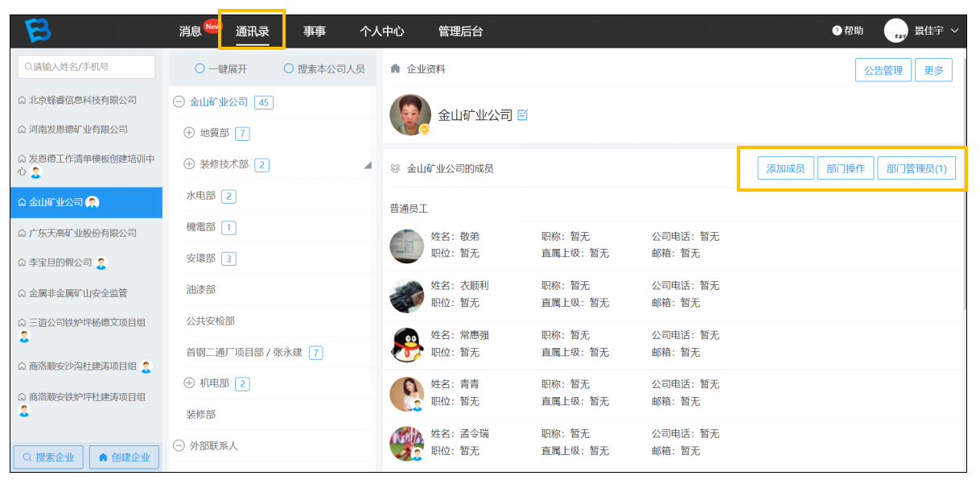Select the 一键展开 radio option
Screen dimensions: 980x484
(x=200, y=69)
